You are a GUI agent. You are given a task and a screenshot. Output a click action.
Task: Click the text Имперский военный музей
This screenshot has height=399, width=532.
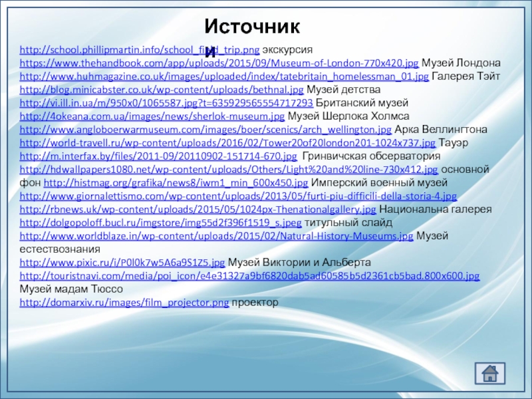click(379, 182)
